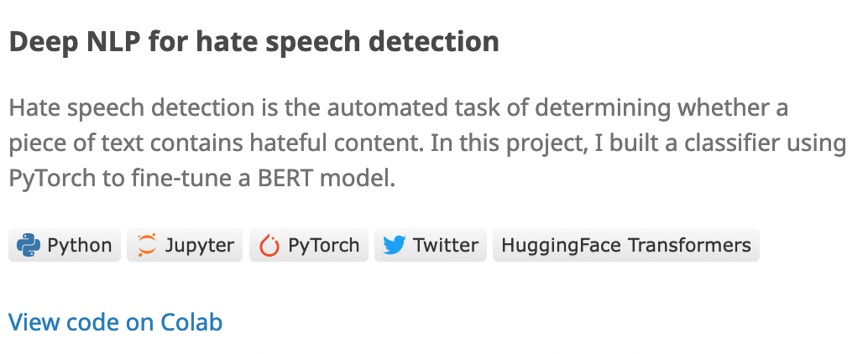Click the word Colab in the link
The width and height of the screenshot is (868, 354).
click(x=191, y=322)
